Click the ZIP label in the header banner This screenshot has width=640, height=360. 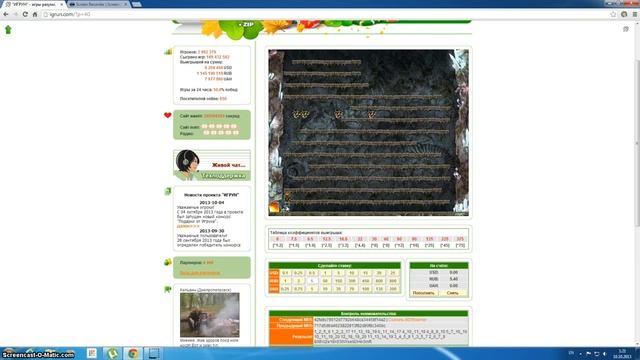pos(247,25)
